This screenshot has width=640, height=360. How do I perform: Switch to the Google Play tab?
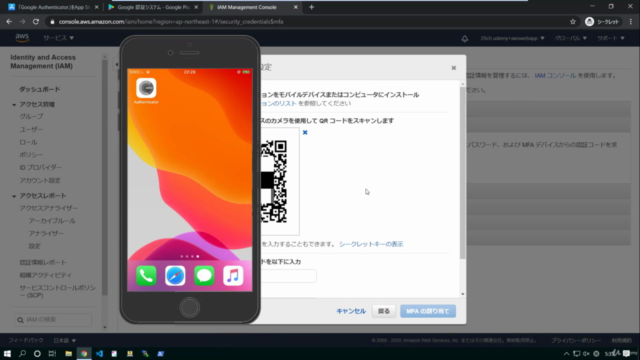(x=153, y=7)
